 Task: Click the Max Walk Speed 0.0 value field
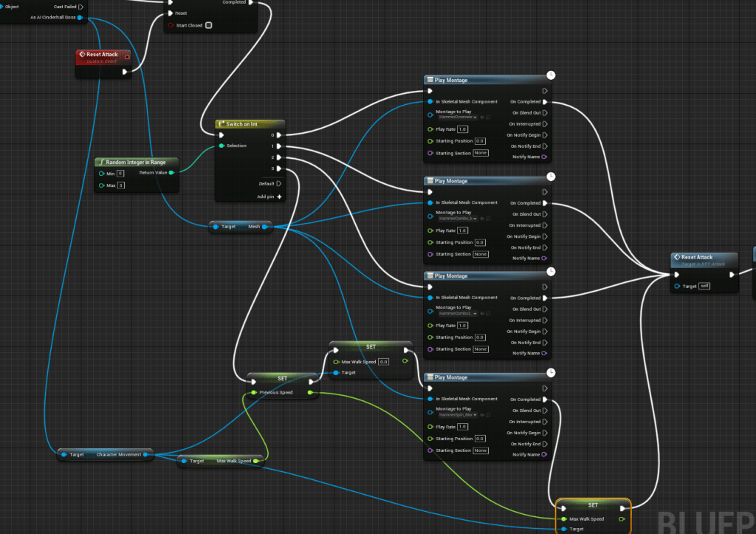(384, 362)
